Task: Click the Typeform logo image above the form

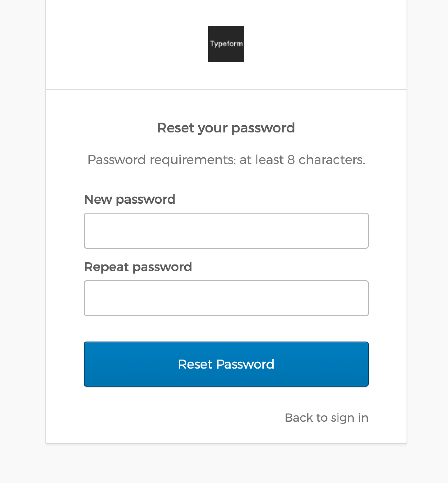Action: pos(226,44)
